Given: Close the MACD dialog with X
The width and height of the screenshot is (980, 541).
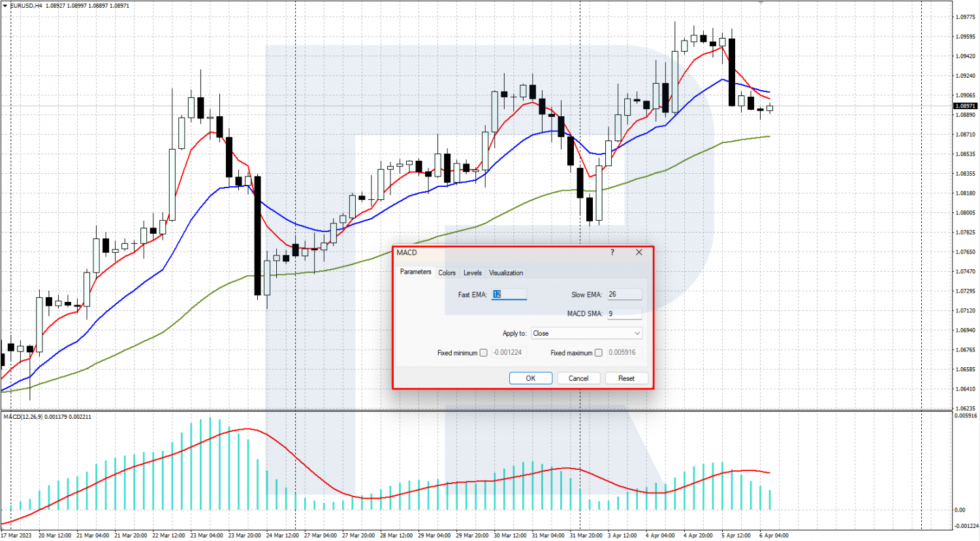Looking at the screenshot, I should pyautogui.click(x=639, y=252).
